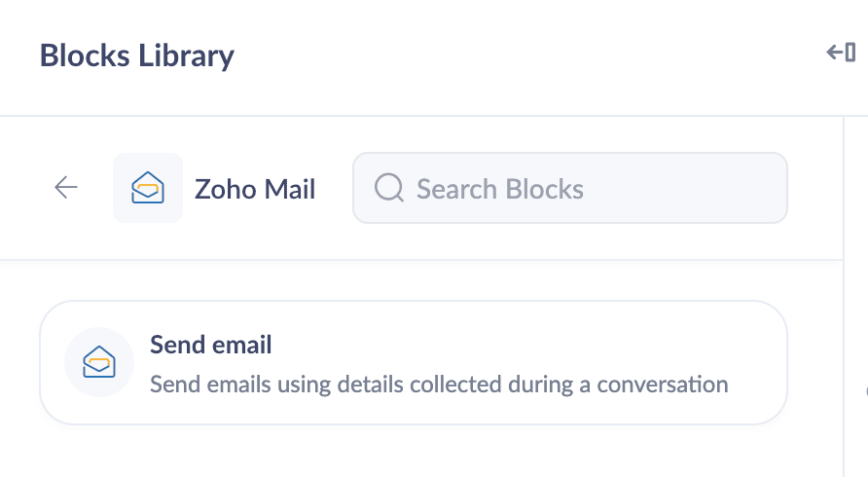The image size is (868, 477).
Task: Click the word Mail in Zoho Mail
Action: click(290, 189)
